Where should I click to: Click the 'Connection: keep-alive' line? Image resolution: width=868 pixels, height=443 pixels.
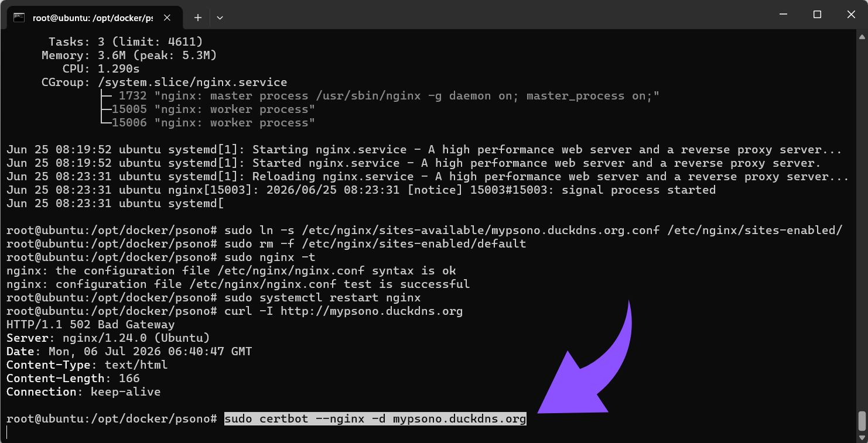pos(84,392)
